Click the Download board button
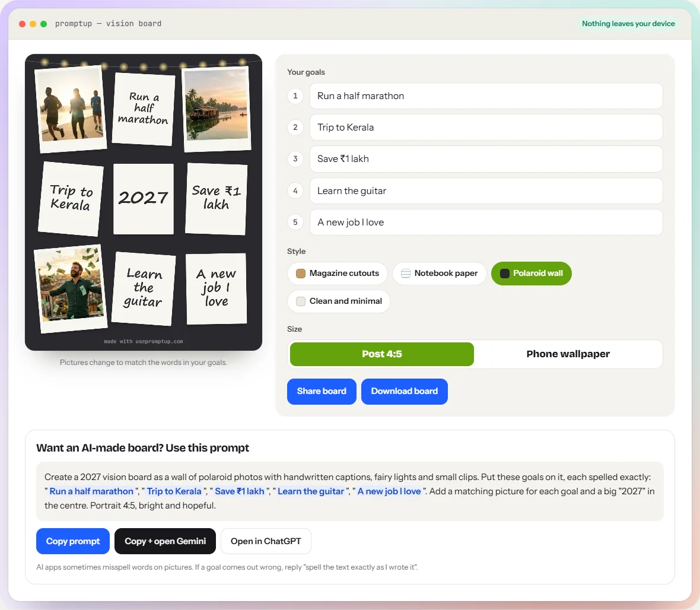This screenshot has width=700, height=610. 405,392
